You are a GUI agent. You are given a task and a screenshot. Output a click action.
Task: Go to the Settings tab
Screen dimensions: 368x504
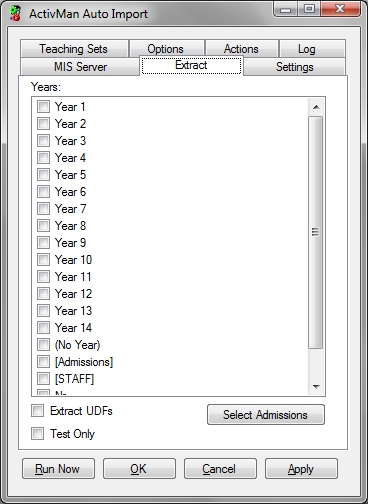295,67
